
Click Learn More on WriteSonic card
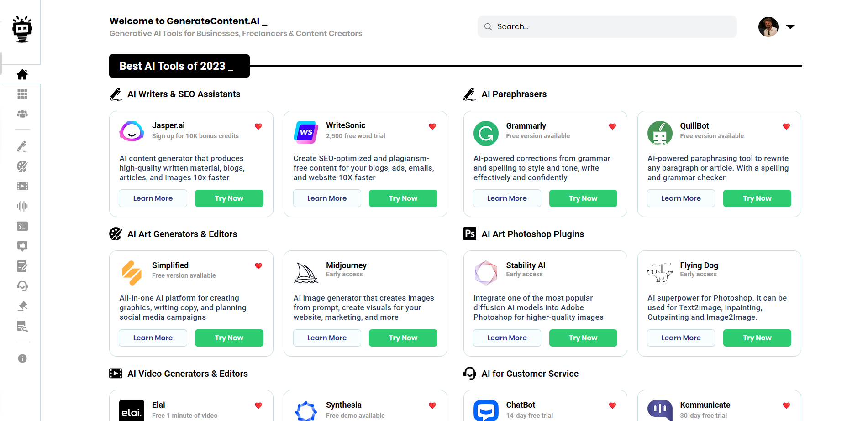(x=327, y=198)
